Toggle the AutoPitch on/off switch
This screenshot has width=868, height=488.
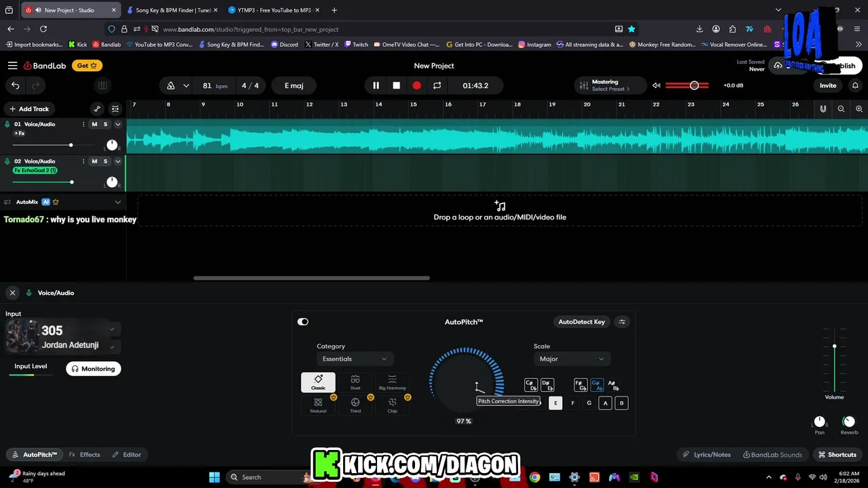(303, 322)
